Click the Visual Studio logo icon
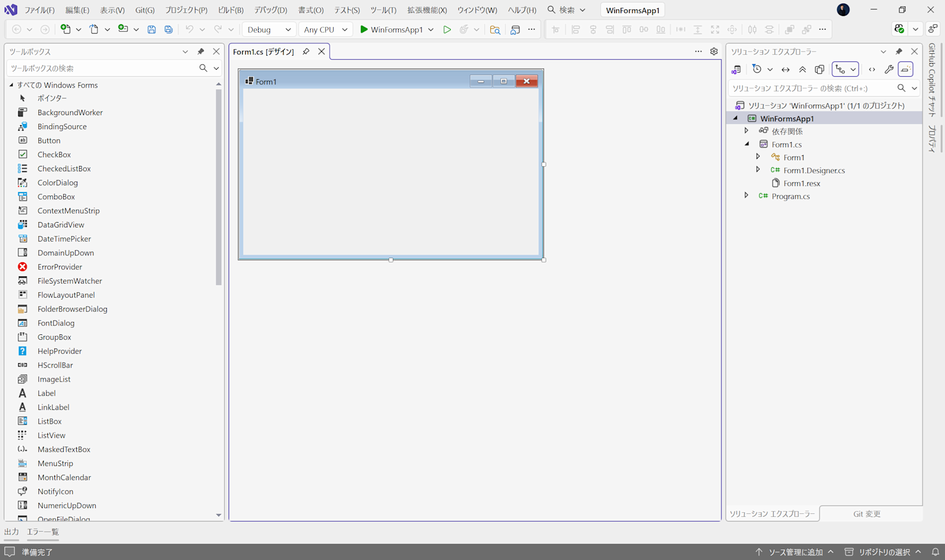945x560 pixels. click(11, 10)
